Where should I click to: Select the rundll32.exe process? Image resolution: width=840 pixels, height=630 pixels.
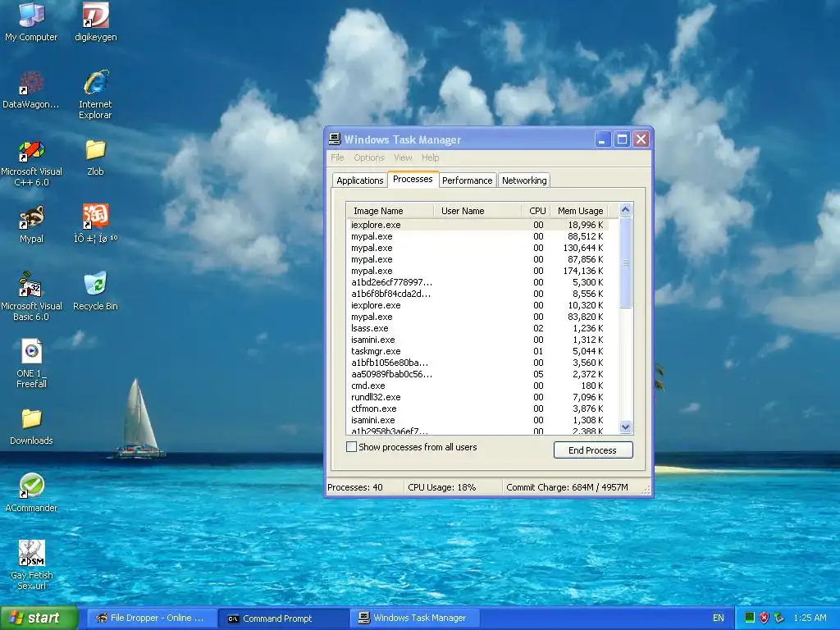click(478, 397)
